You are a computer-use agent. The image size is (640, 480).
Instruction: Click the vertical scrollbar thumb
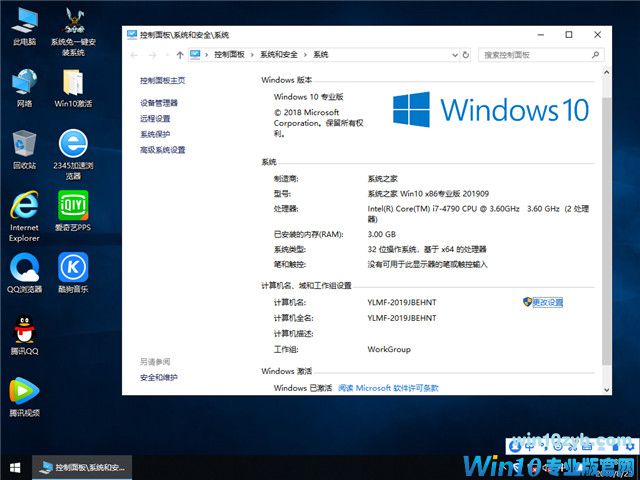click(x=607, y=231)
